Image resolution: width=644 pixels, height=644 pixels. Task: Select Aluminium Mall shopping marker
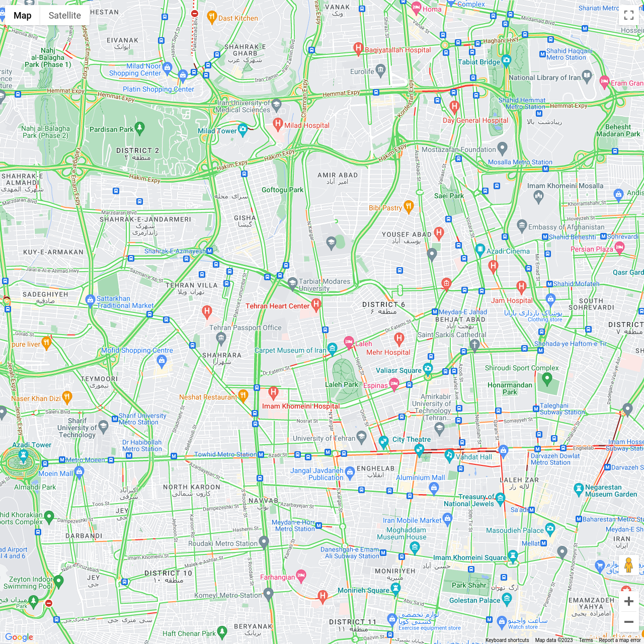coord(434,488)
